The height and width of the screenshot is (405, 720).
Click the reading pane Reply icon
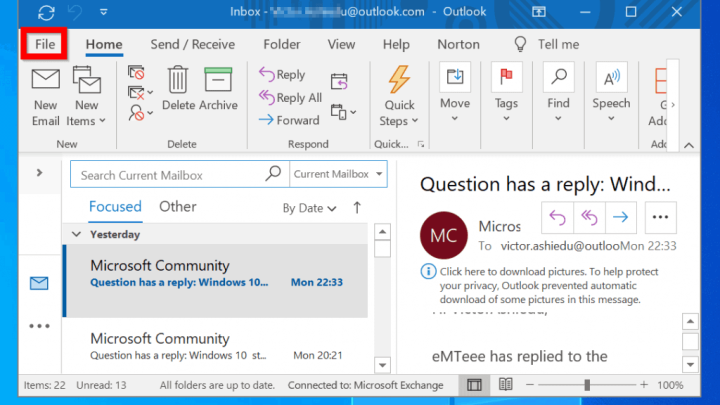coord(557,217)
